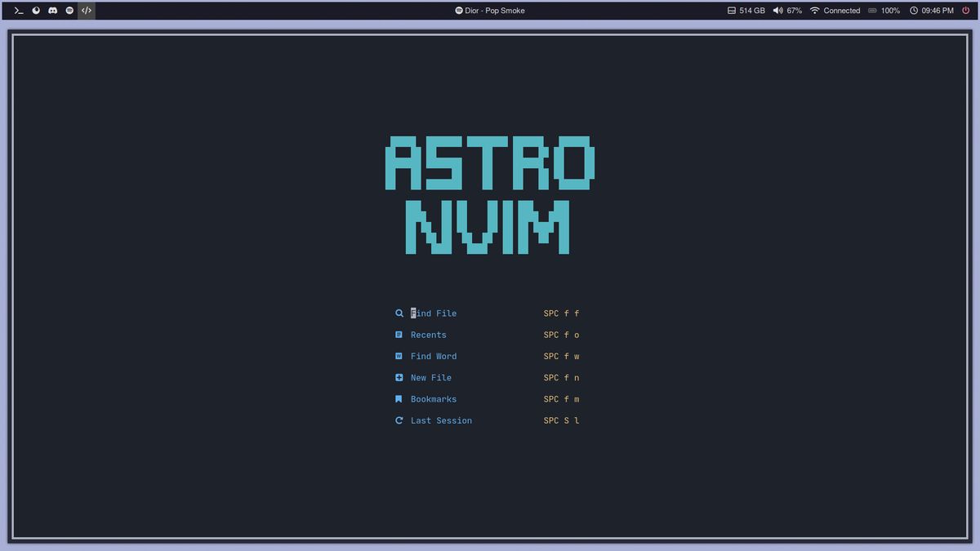Viewport: 980px width, 551px height.
Task: Choose Find File from the dashboard menu
Action: point(434,313)
